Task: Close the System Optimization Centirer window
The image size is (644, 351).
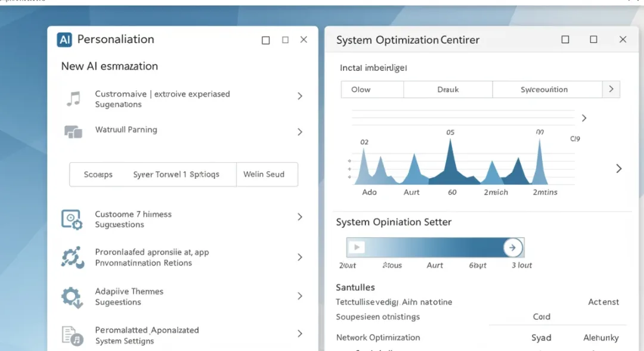Action: click(x=623, y=39)
